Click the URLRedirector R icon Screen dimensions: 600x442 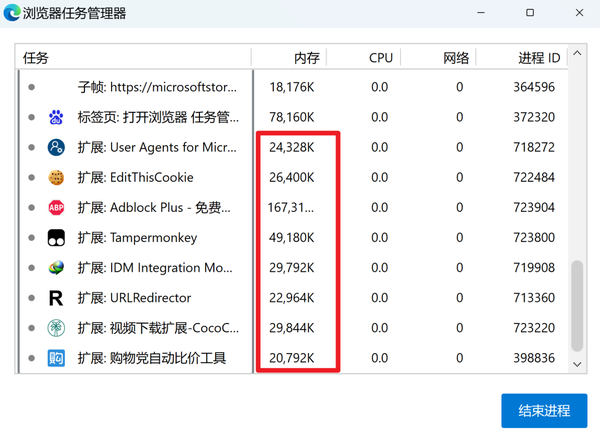coord(56,298)
